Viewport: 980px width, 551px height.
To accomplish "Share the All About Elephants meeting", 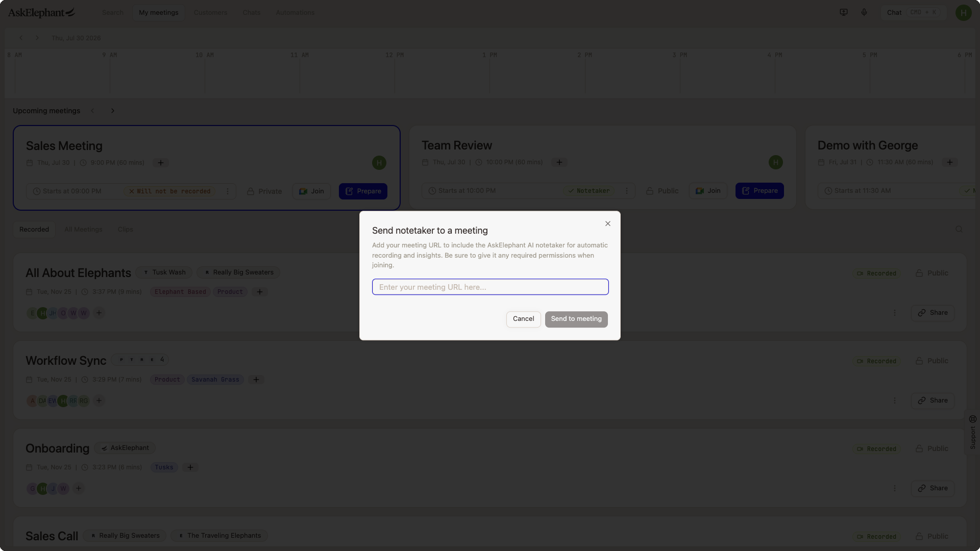I will pos(933,313).
